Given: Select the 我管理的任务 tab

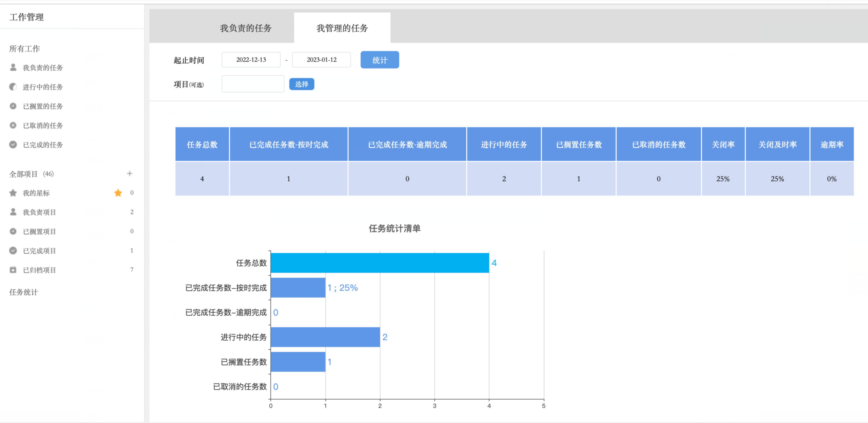Looking at the screenshot, I should point(342,28).
